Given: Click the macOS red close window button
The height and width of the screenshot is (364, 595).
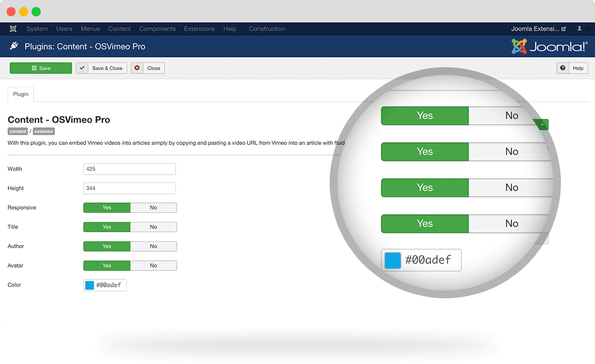Looking at the screenshot, I should coord(11,12).
